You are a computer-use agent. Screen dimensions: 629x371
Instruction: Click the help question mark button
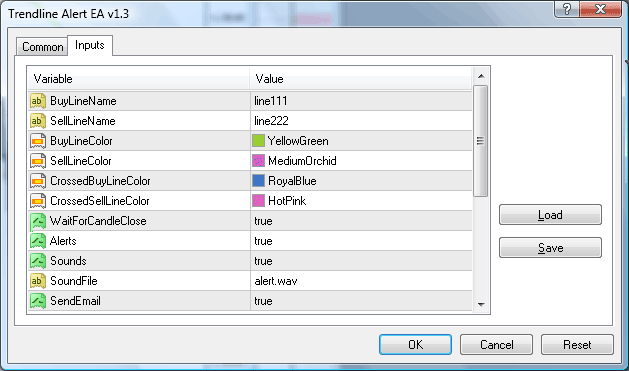(567, 9)
